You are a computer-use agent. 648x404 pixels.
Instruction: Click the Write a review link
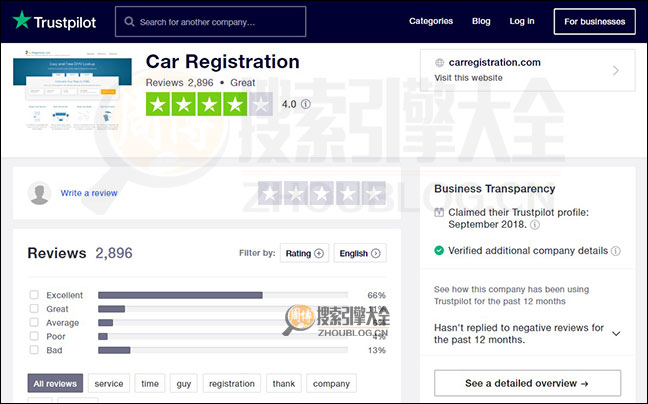coord(89,193)
